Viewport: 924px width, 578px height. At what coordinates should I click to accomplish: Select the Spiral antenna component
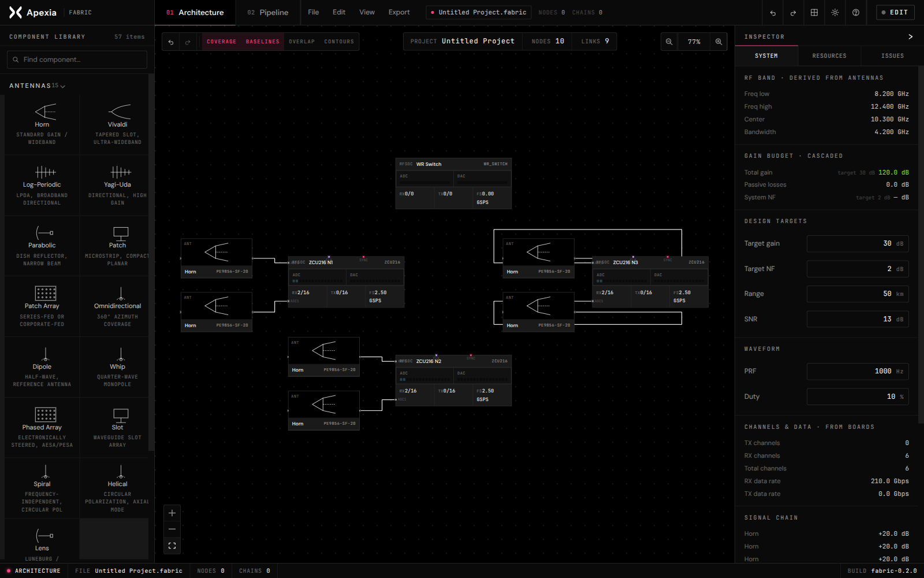pyautogui.click(x=42, y=488)
